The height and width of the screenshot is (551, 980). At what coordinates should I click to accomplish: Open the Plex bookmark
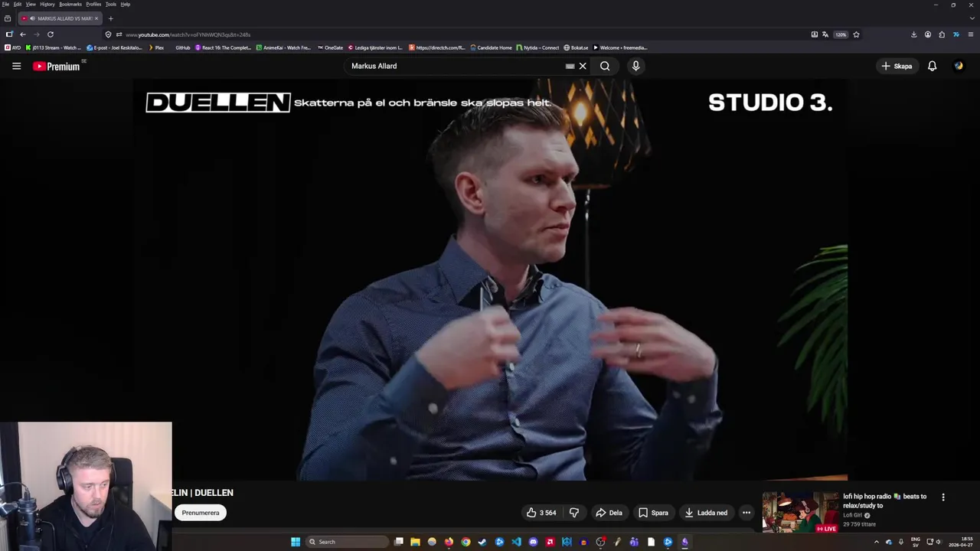click(155, 47)
